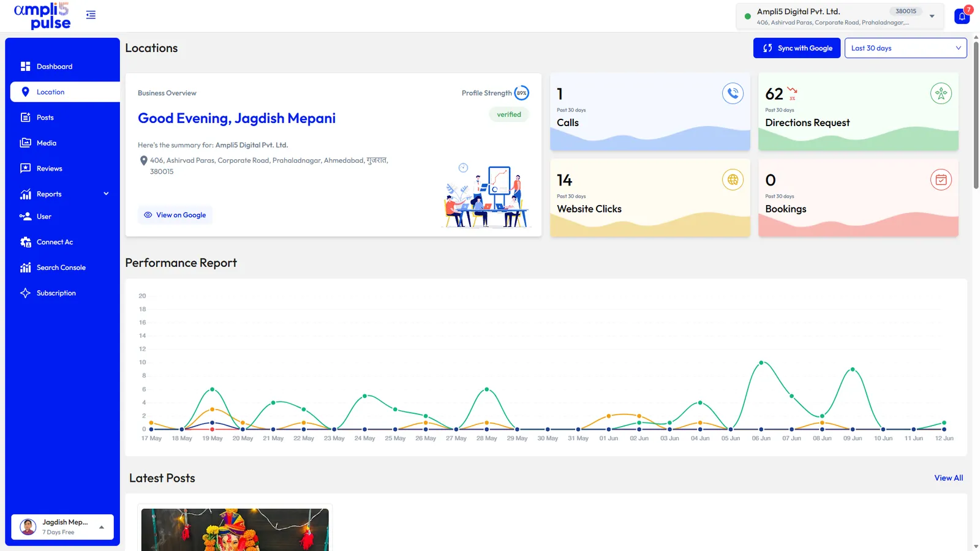The height and width of the screenshot is (551, 980).
Task: Click the Search Console bar chart icon
Action: pyautogui.click(x=25, y=268)
